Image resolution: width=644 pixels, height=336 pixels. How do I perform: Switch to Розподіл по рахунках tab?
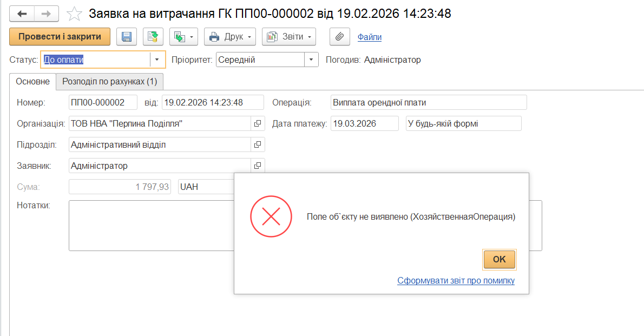click(110, 81)
